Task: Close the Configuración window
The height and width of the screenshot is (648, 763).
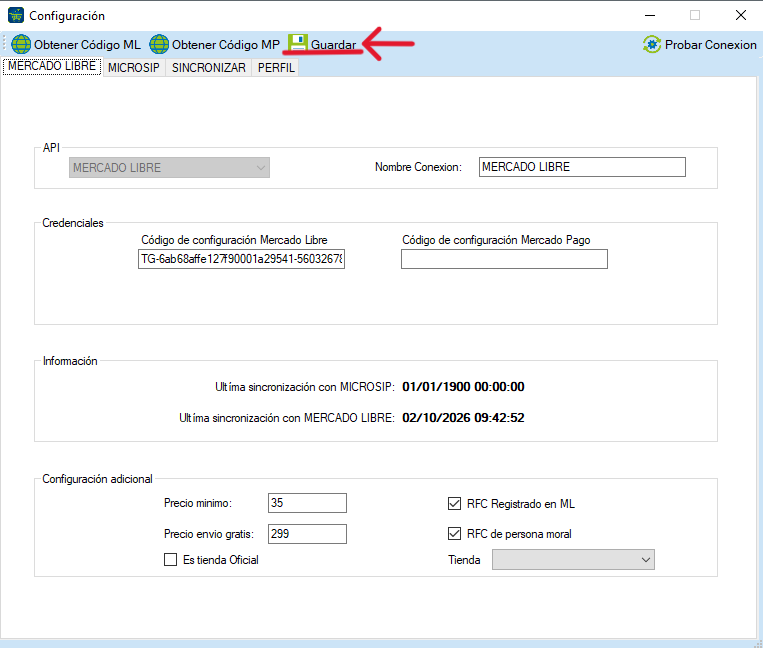Action: [741, 15]
